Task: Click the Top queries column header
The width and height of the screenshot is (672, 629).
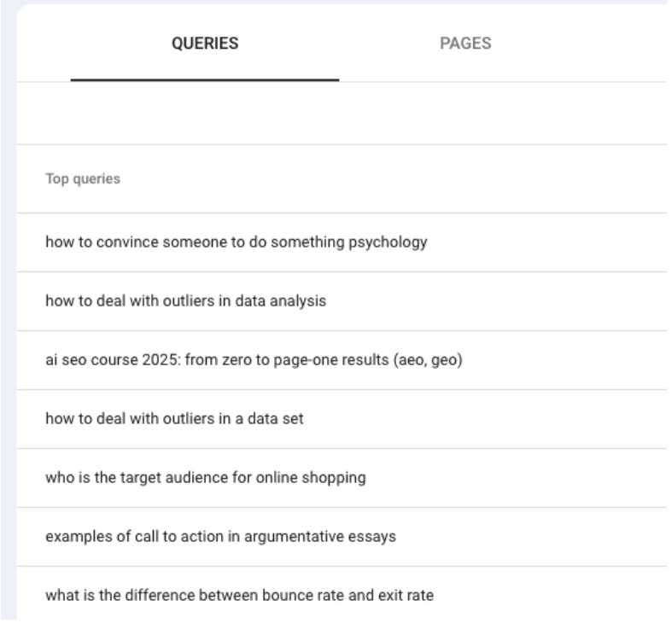Action: (x=82, y=180)
